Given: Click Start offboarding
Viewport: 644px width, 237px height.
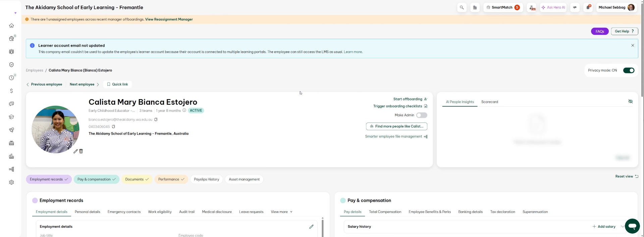Looking at the screenshot, I should click(x=410, y=99).
